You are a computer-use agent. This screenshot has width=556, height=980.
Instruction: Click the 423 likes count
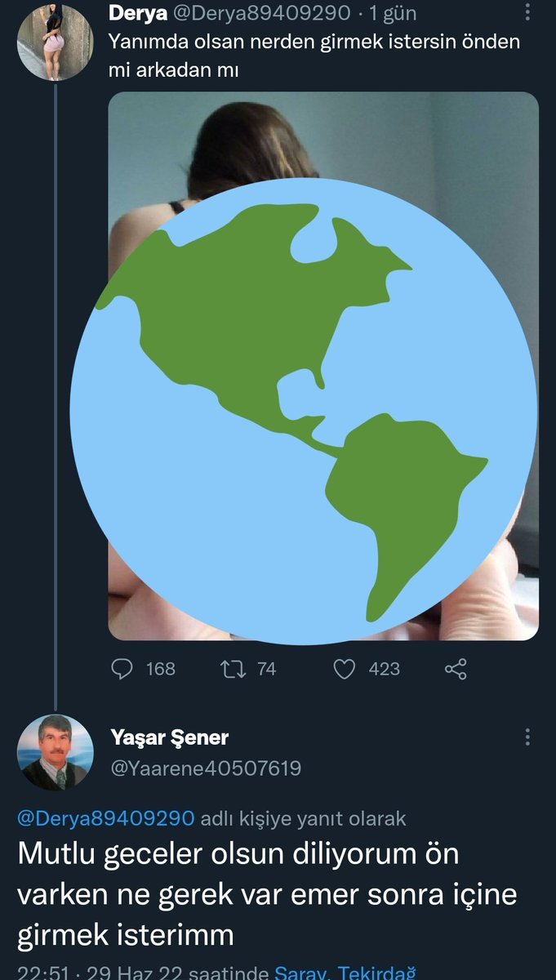pos(384,669)
